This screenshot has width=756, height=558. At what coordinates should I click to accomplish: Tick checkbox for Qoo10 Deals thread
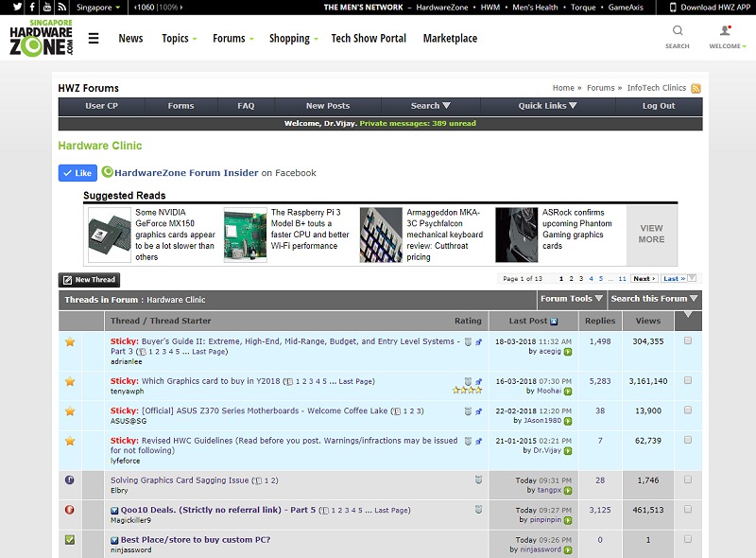point(688,509)
